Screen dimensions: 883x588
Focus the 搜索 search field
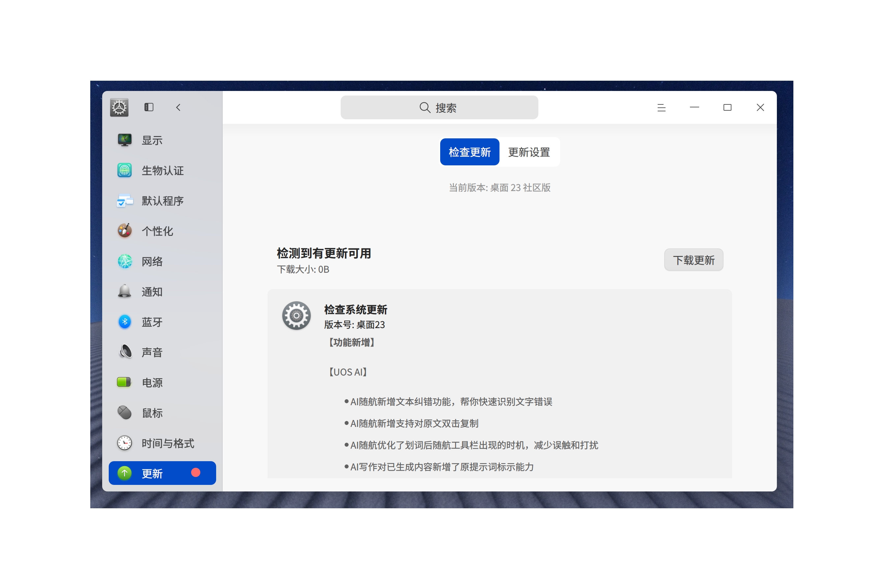pos(439,107)
